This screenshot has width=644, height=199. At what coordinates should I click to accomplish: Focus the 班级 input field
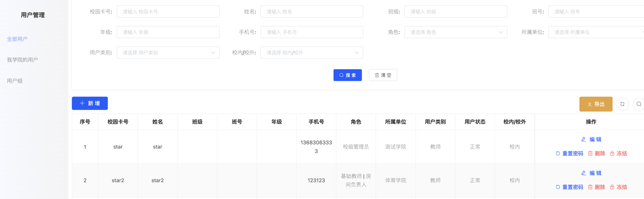456,12
